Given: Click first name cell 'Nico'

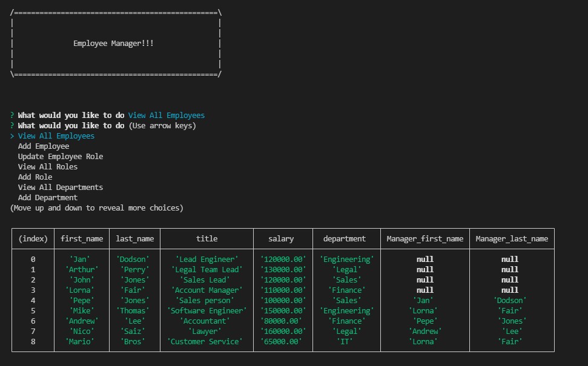Looking at the screenshot, I should pos(82,332).
